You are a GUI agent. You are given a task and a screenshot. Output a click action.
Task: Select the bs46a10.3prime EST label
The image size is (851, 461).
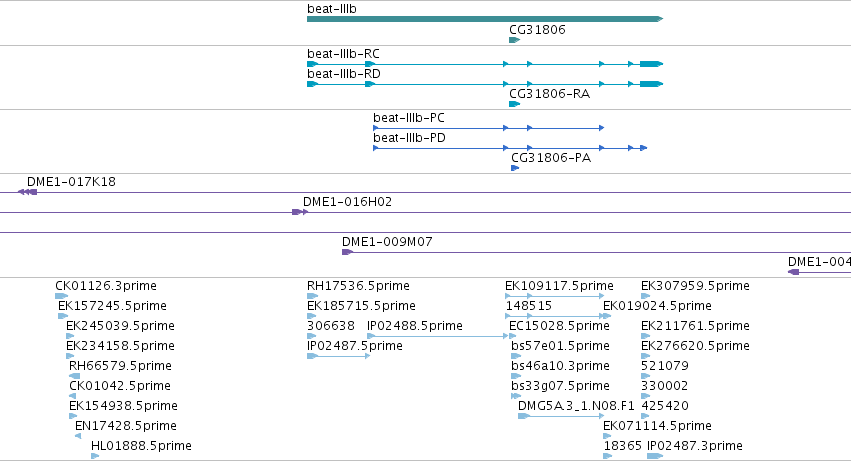(560, 366)
